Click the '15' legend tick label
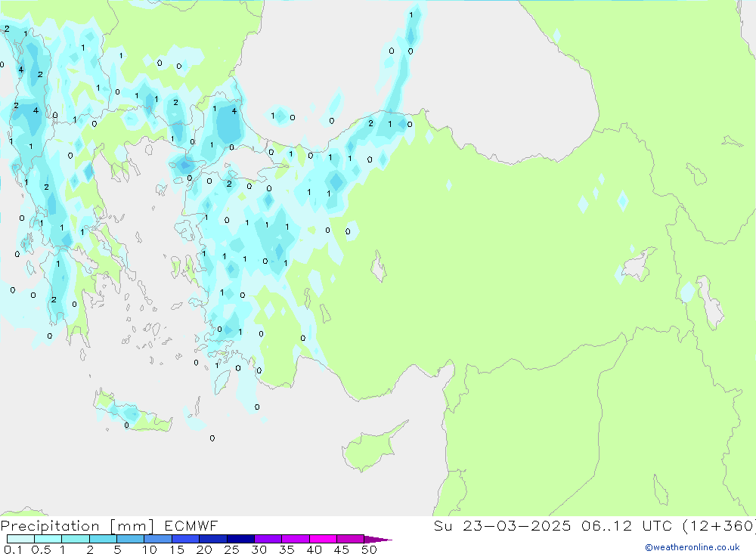Image resolution: width=756 pixels, height=554 pixels. [177, 549]
